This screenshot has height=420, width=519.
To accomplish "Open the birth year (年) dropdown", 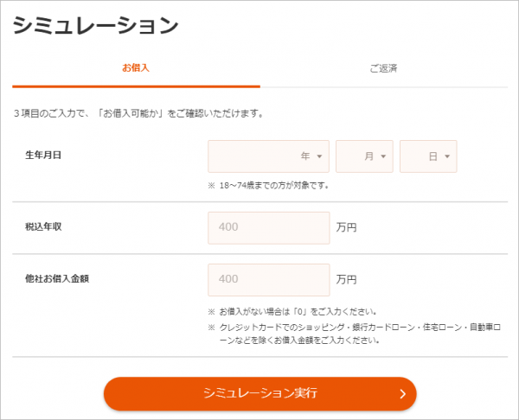I will [x=268, y=156].
